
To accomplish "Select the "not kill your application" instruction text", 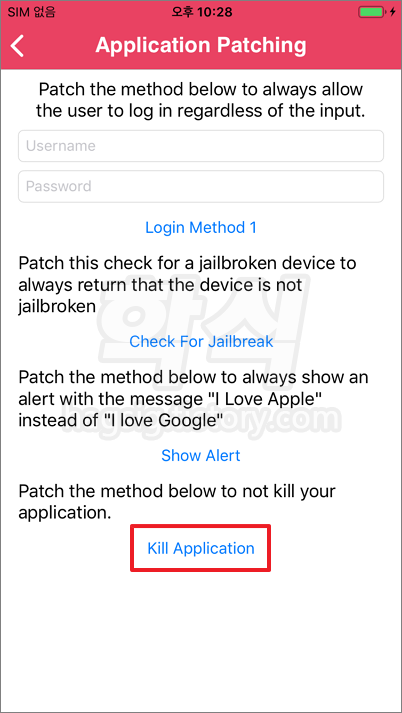I will pos(177,502).
